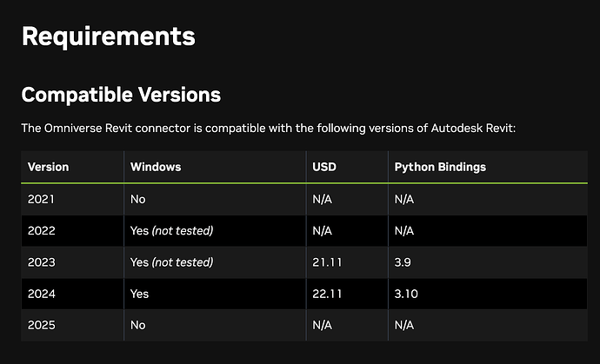
Task: Click Windows "Yes" in the 2024 row
Action: 139,294
